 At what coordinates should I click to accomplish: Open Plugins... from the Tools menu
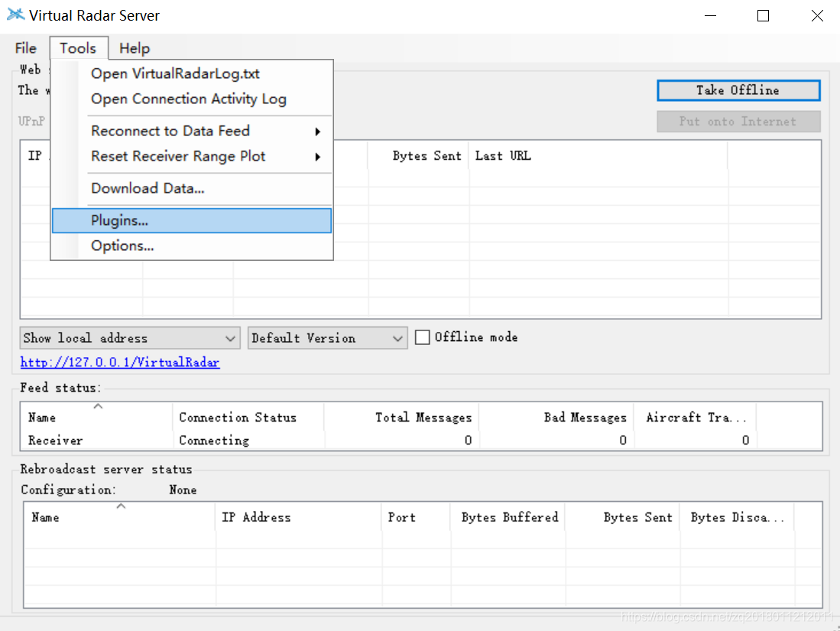[191, 220]
